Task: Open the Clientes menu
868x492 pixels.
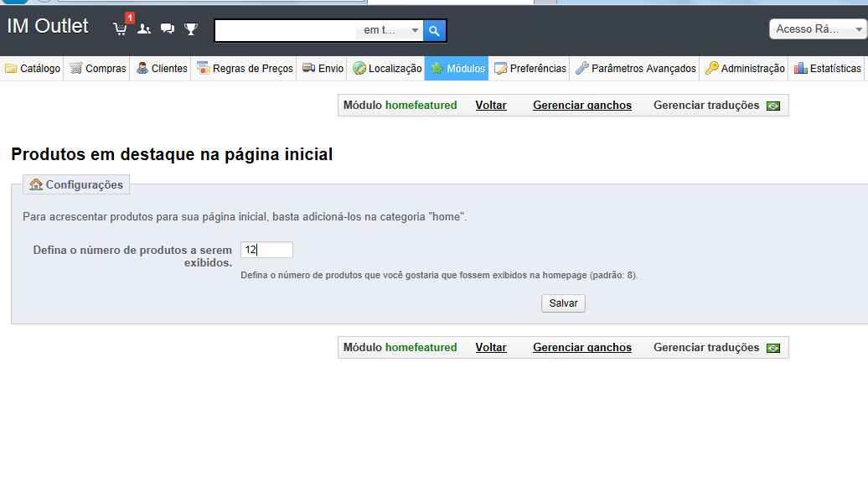Action: point(161,68)
